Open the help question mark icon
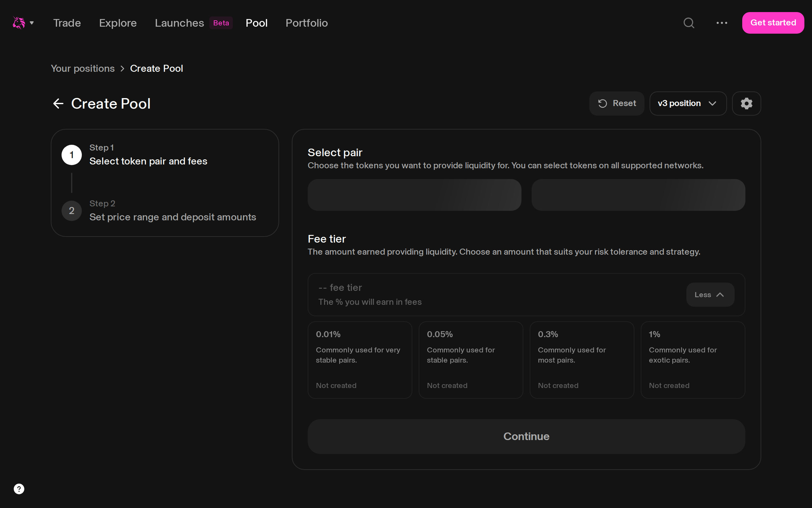 pyautogui.click(x=19, y=489)
